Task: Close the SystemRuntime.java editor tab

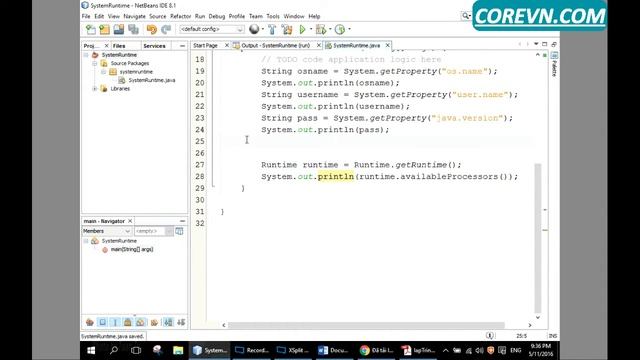Action: coord(387,45)
